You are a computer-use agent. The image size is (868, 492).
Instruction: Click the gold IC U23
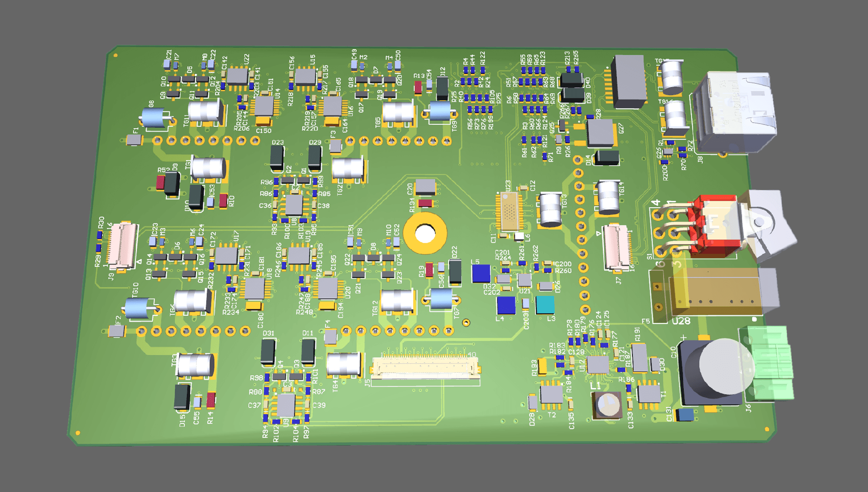pyautogui.click(x=509, y=212)
